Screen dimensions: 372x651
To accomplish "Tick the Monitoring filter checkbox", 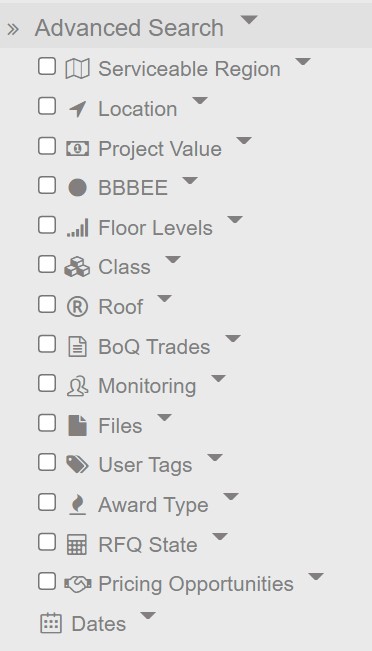I will (x=47, y=384).
